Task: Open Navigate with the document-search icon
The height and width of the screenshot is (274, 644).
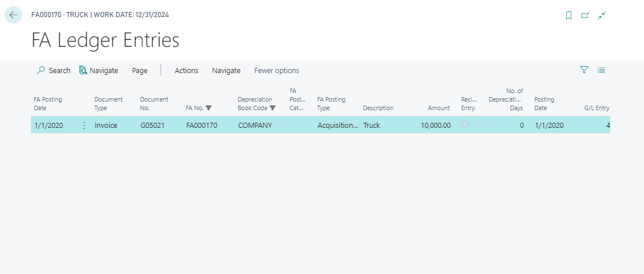Action: click(x=98, y=71)
